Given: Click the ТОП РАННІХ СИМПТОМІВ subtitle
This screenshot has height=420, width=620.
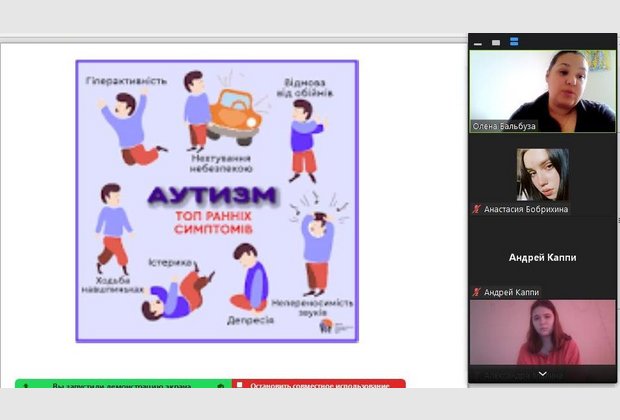Looking at the screenshot, I should click(x=213, y=223).
